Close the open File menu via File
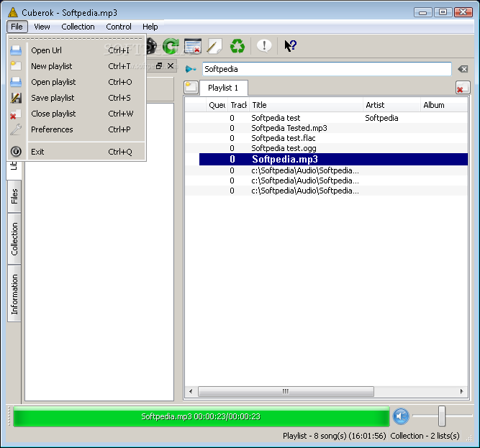 tap(17, 27)
